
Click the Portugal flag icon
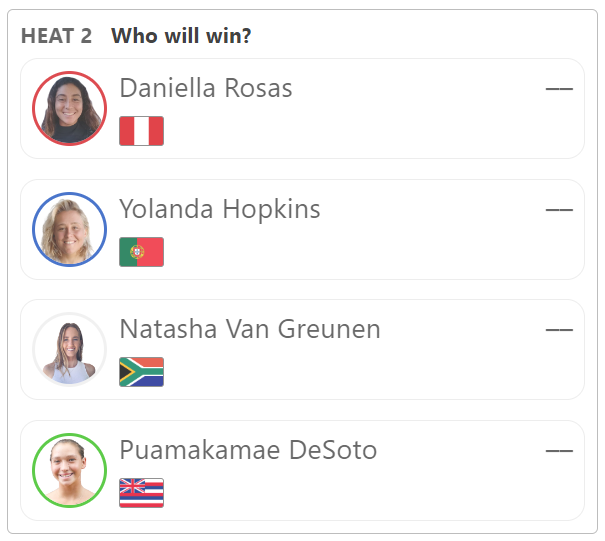pyautogui.click(x=142, y=252)
